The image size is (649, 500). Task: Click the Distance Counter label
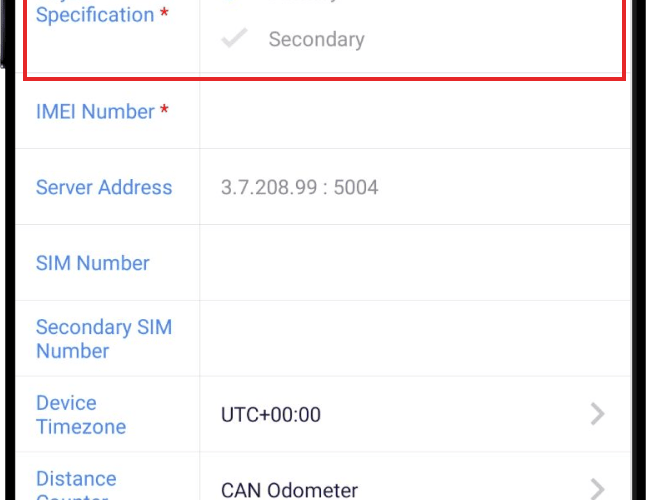[x=76, y=481]
